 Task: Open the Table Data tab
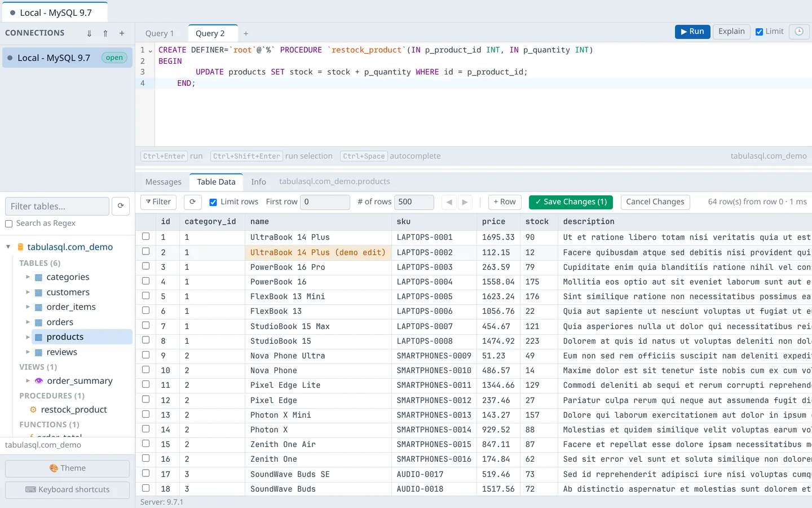click(x=216, y=182)
